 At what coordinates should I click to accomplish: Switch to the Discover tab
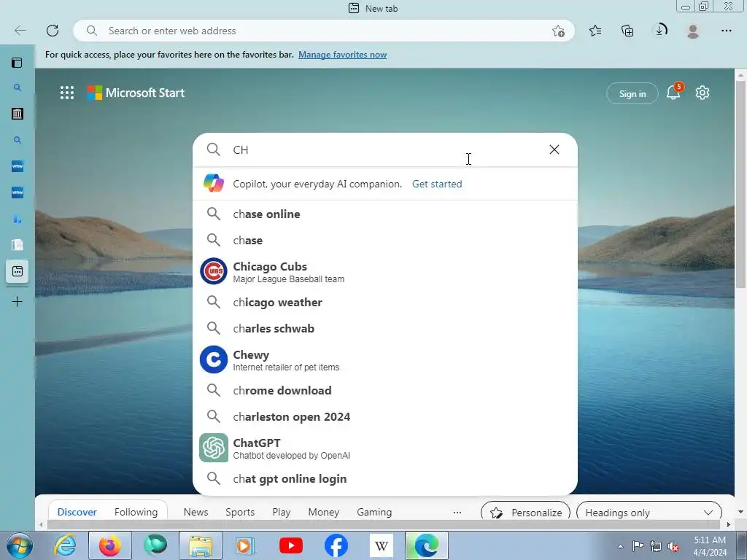[77, 512]
